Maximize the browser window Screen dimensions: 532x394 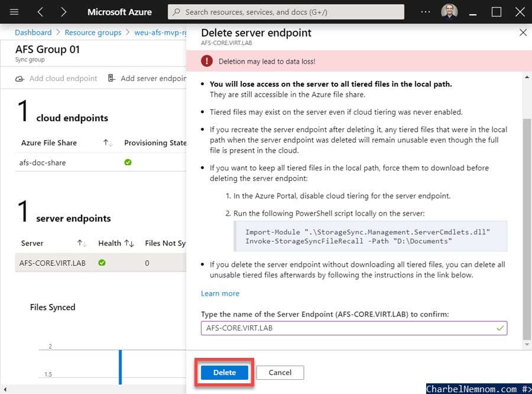[497, 12]
